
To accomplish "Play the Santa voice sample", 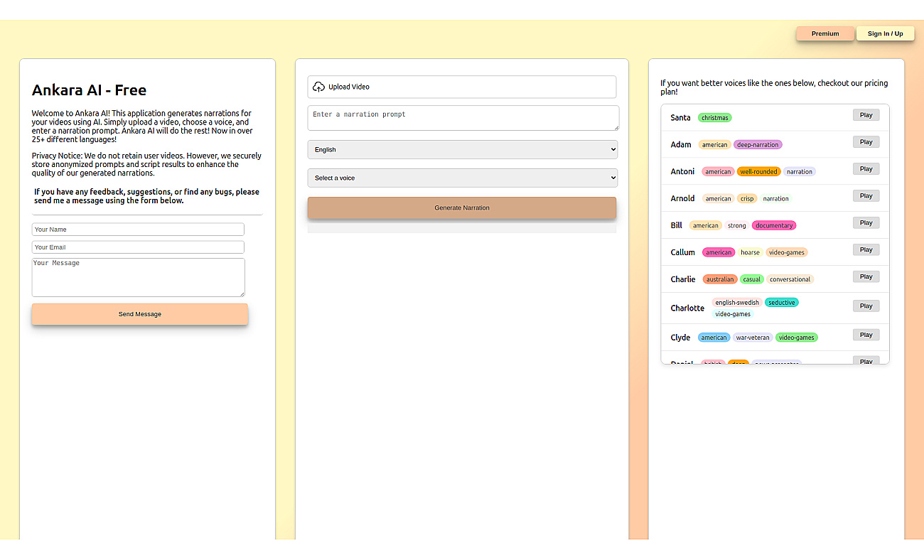I will pyautogui.click(x=866, y=115).
